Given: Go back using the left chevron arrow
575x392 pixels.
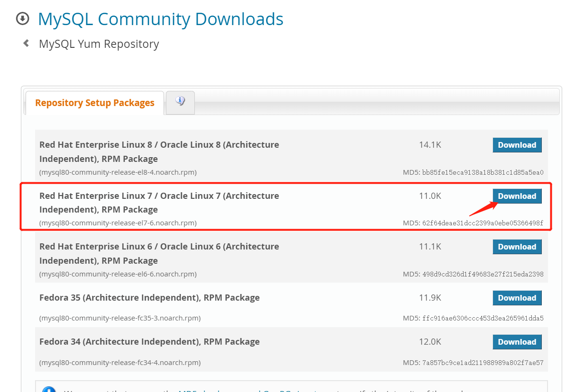Looking at the screenshot, I should [x=26, y=44].
